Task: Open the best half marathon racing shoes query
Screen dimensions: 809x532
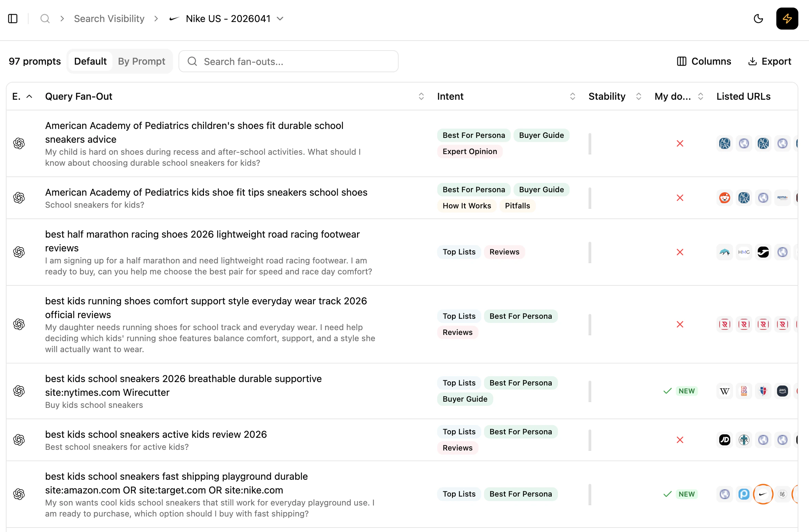Action: [202, 241]
